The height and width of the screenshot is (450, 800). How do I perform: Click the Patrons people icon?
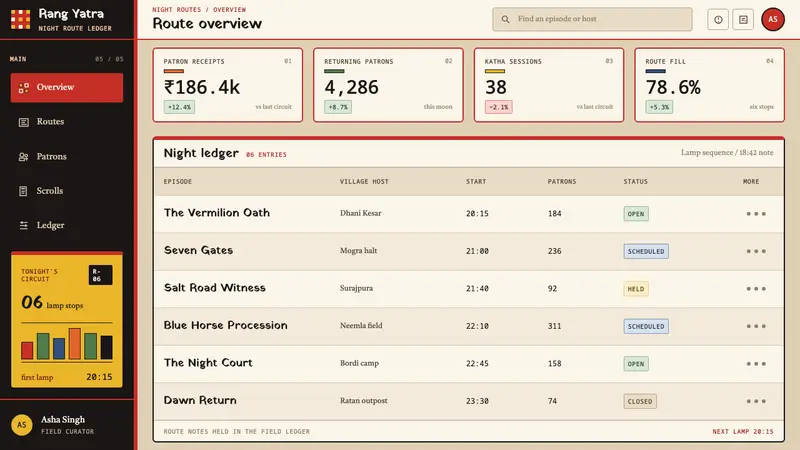pyautogui.click(x=23, y=157)
